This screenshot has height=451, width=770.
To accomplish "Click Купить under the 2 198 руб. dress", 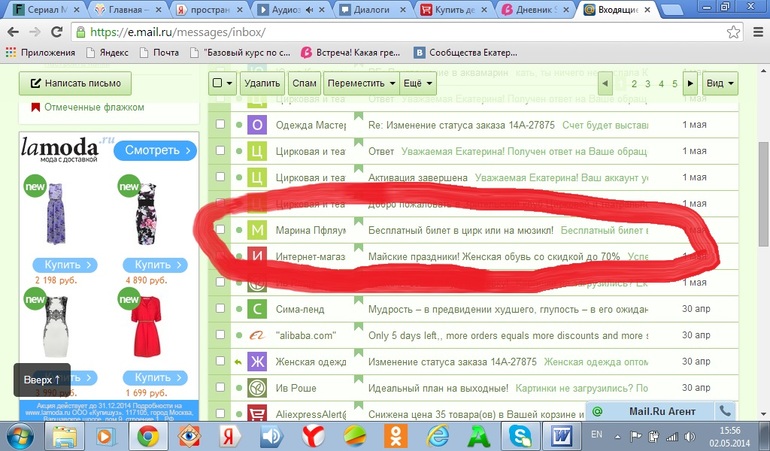I will [65, 265].
